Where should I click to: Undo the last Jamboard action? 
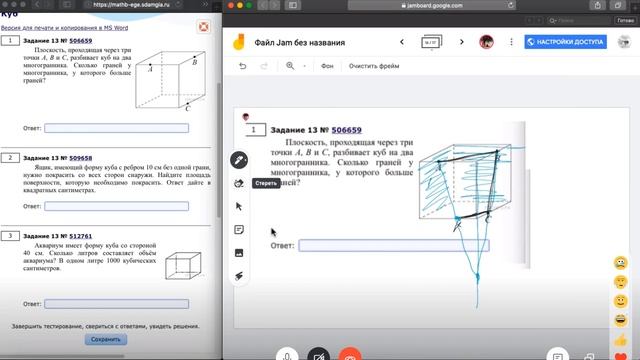coord(242,66)
